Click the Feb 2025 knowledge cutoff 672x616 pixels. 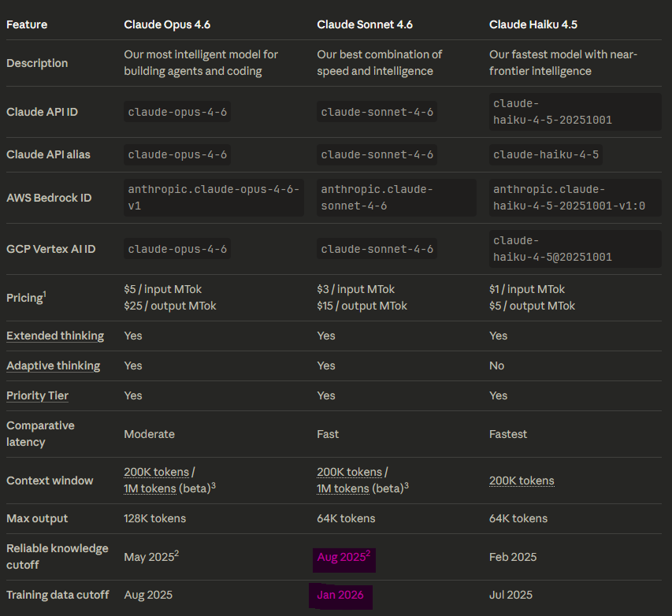(x=513, y=557)
